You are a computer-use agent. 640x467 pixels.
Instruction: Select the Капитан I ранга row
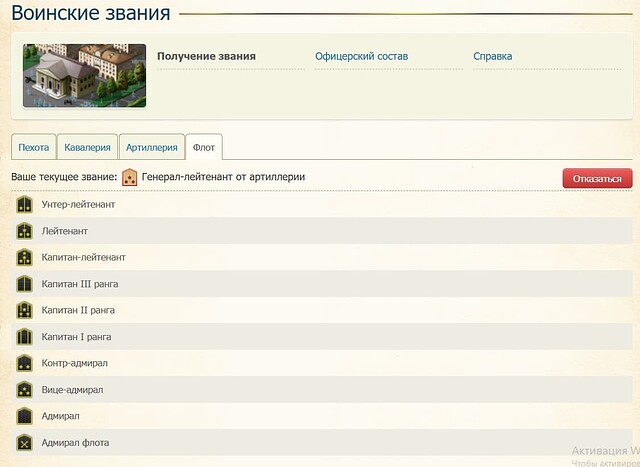tap(322, 337)
